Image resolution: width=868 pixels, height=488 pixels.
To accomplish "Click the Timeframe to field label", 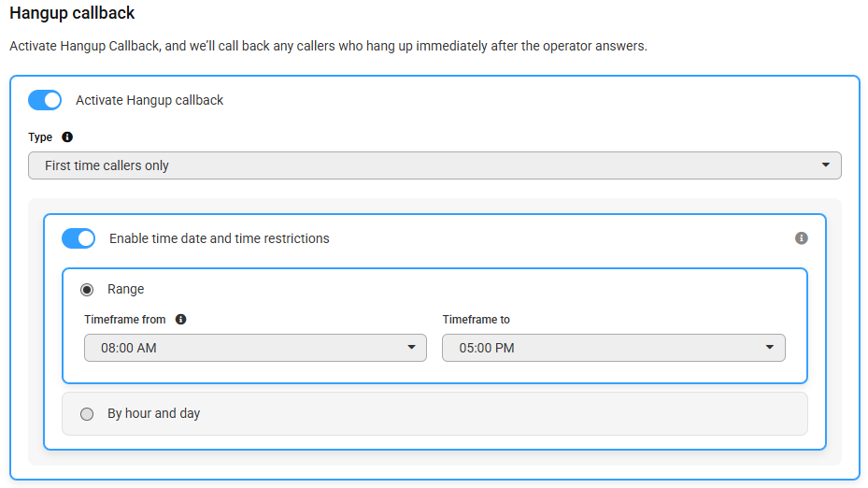I will (477, 320).
